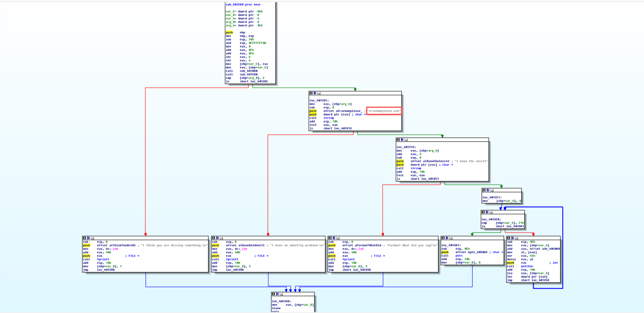This screenshot has width=644, height=313.
Task: Click N rename icon on loc_401398 block
Action: (x=278, y=294)
